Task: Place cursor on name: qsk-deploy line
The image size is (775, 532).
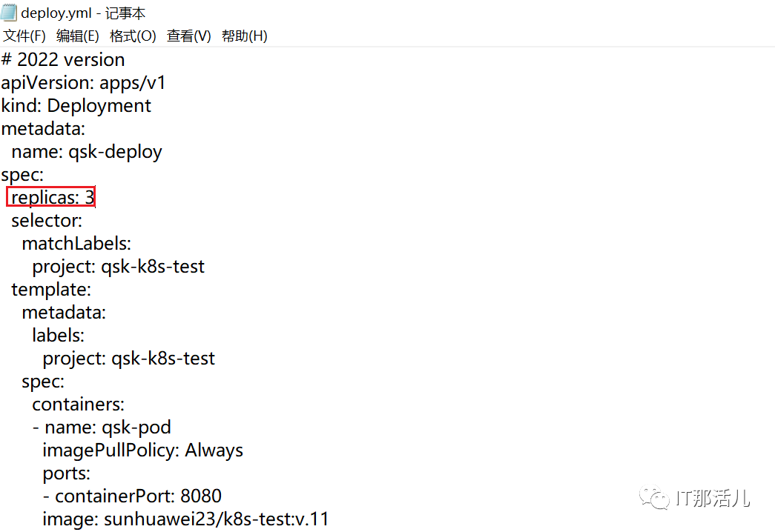Action: tap(87, 152)
